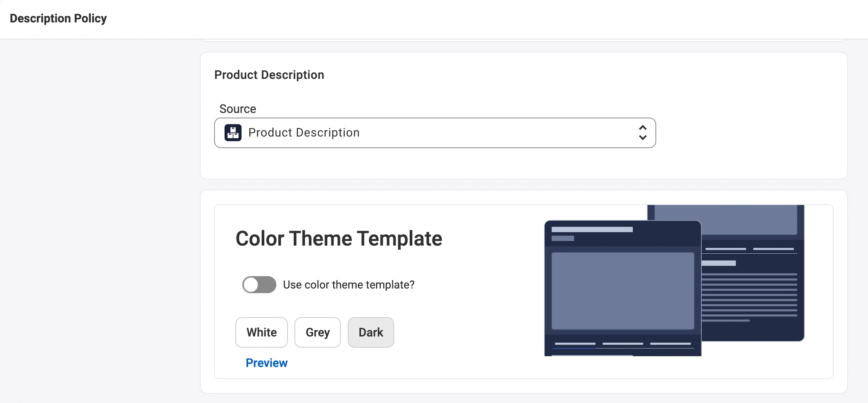
Task: Click the Product Description section heading
Action: click(269, 75)
